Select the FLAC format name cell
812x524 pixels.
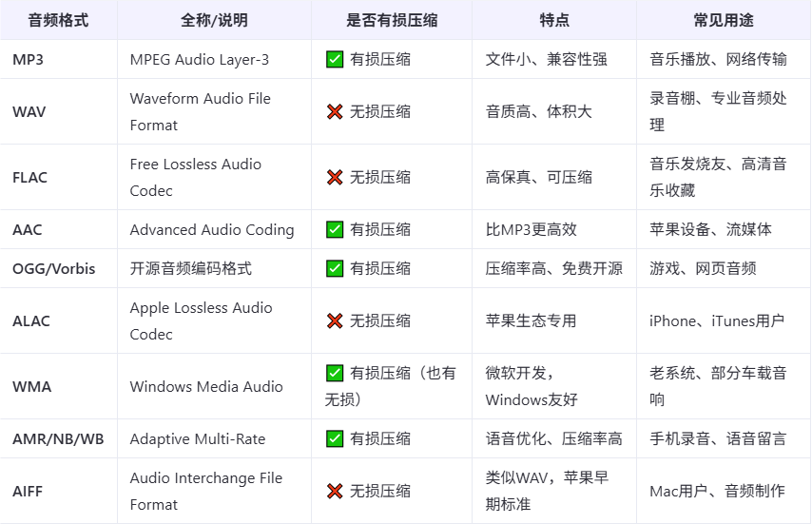click(59, 177)
